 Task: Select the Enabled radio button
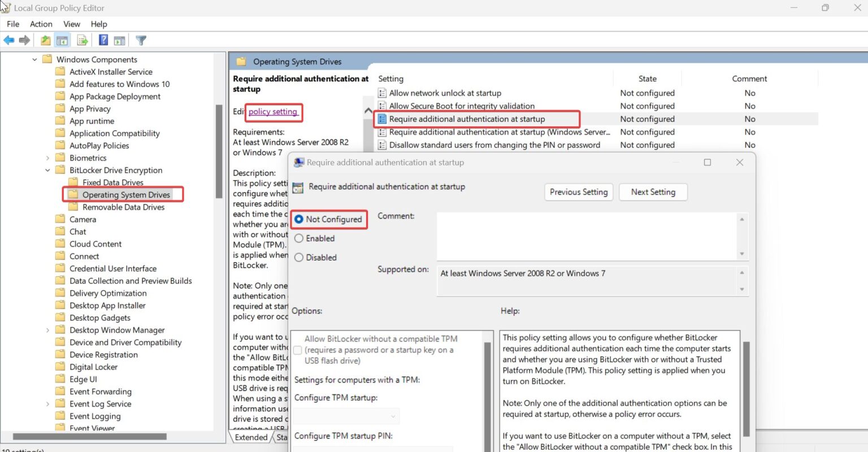click(299, 238)
